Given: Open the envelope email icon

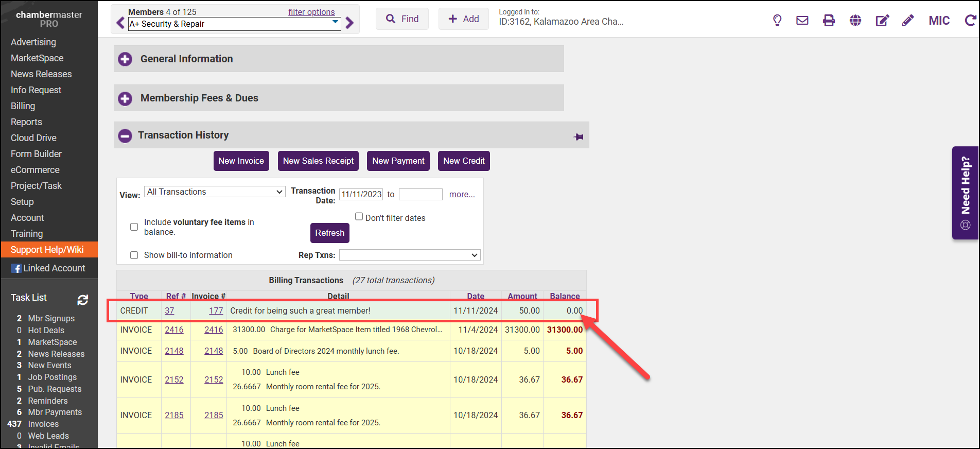Looking at the screenshot, I should pyautogui.click(x=802, y=21).
